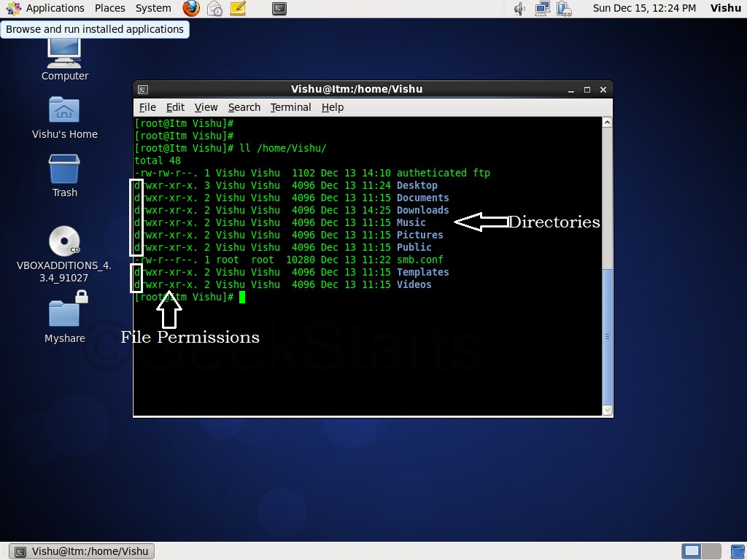Click the terminal scrollbar up arrow
The height and width of the screenshot is (560, 747).
(x=607, y=122)
